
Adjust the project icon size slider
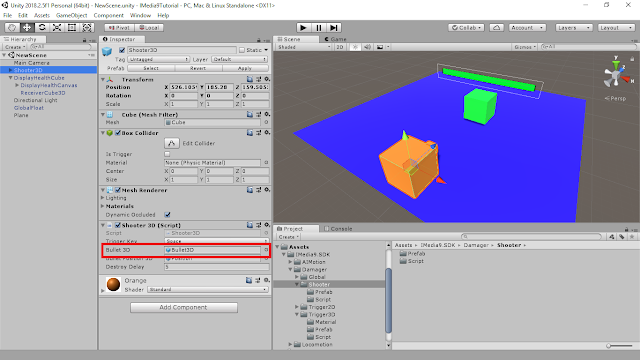618,346
